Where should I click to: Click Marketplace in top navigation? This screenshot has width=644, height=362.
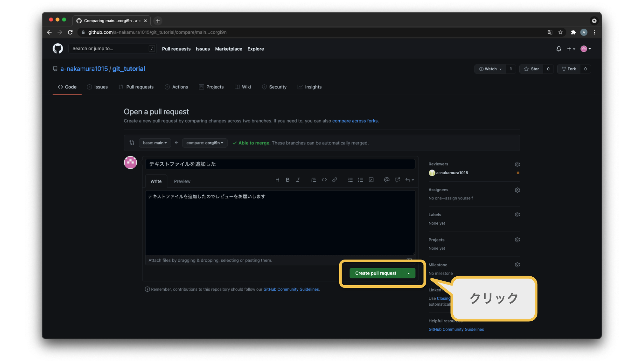[229, 49]
